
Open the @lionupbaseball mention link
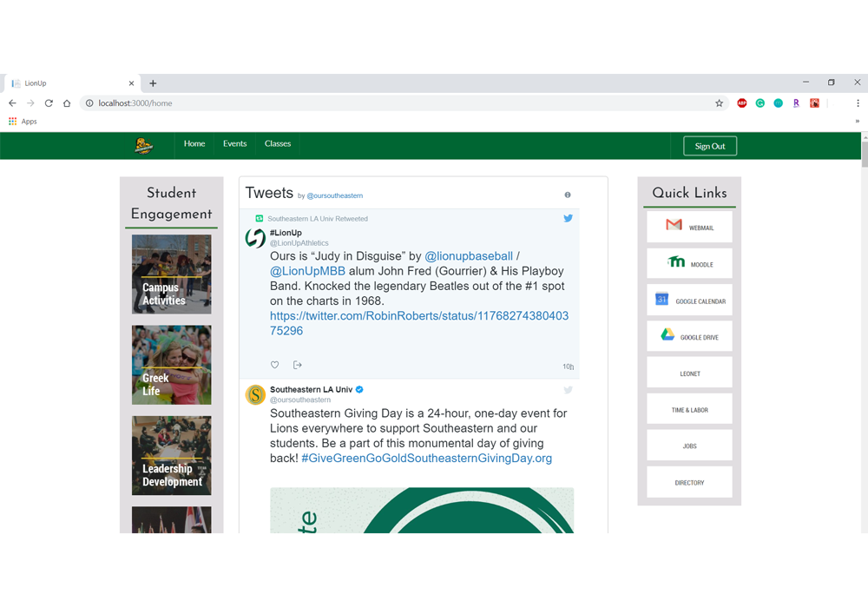(469, 257)
